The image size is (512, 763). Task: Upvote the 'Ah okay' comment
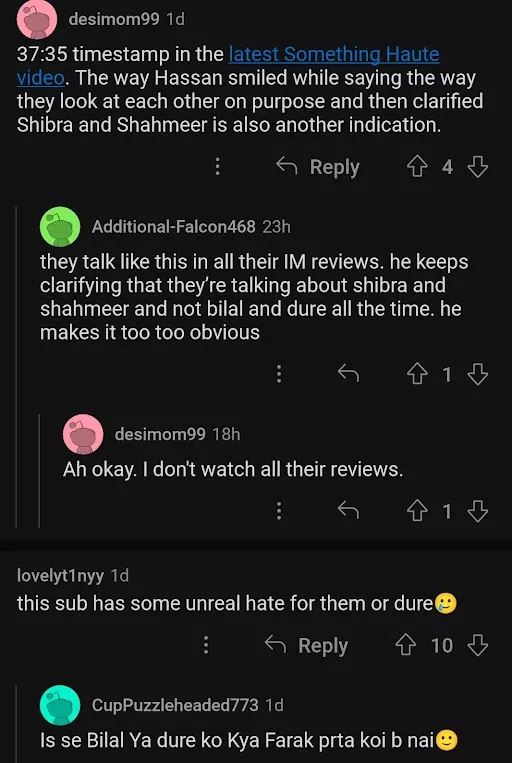pyautogui.click(x=417, y=511)
